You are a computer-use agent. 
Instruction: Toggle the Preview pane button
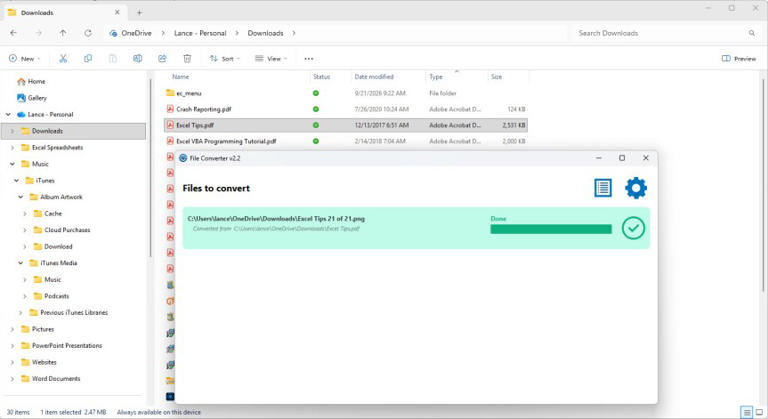tap(739, 58)
